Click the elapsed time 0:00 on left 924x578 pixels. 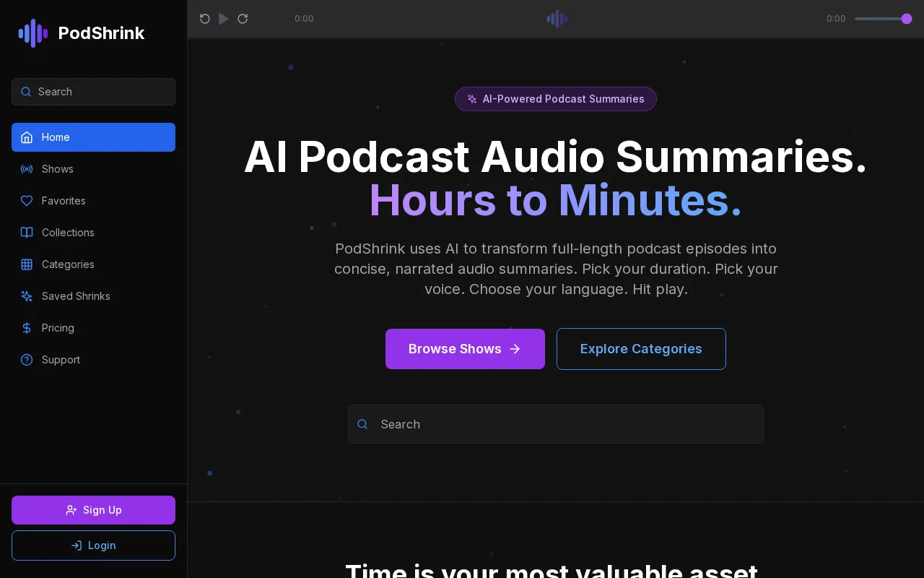click(x=304, y=19)
